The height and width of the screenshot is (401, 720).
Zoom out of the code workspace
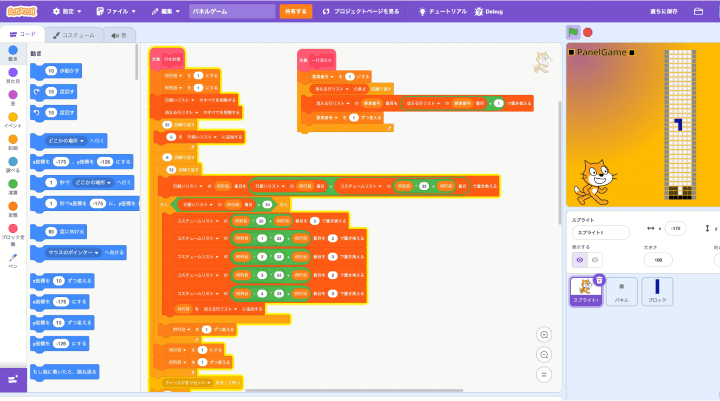(x=544, y=355)
